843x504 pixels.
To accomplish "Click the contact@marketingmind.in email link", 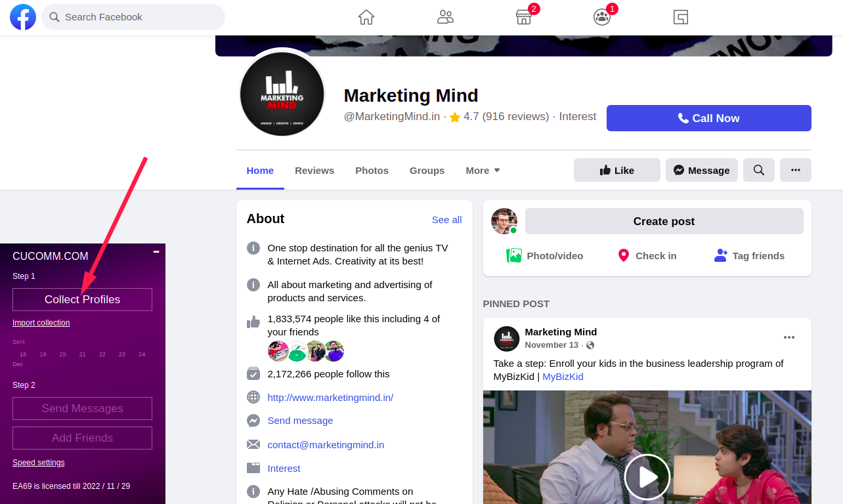I will pos(326,444).
